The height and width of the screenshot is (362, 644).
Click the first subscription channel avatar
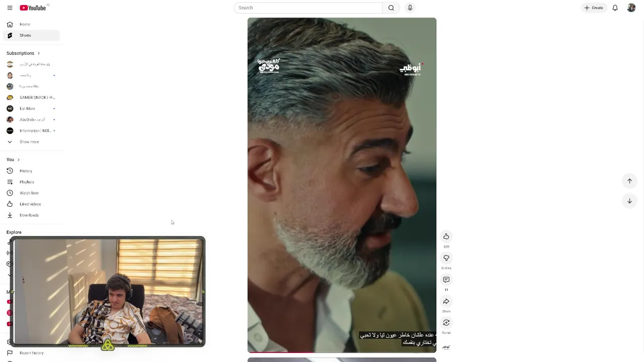10,64
